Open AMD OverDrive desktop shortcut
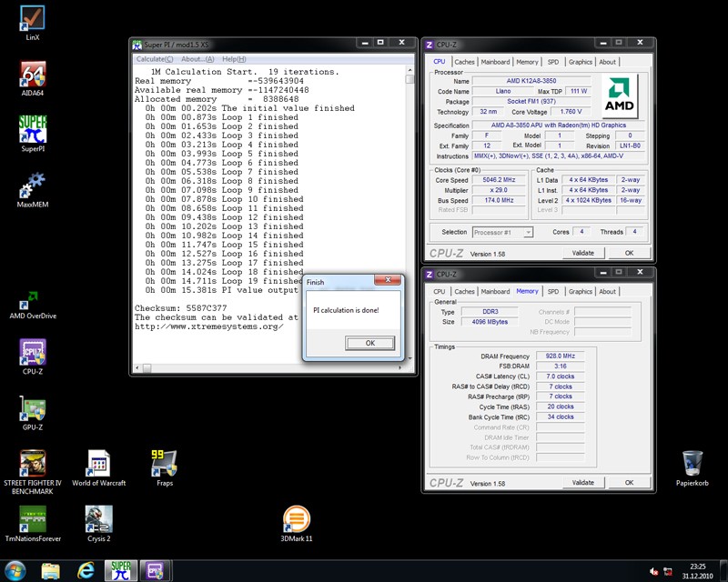 (33, 305)
